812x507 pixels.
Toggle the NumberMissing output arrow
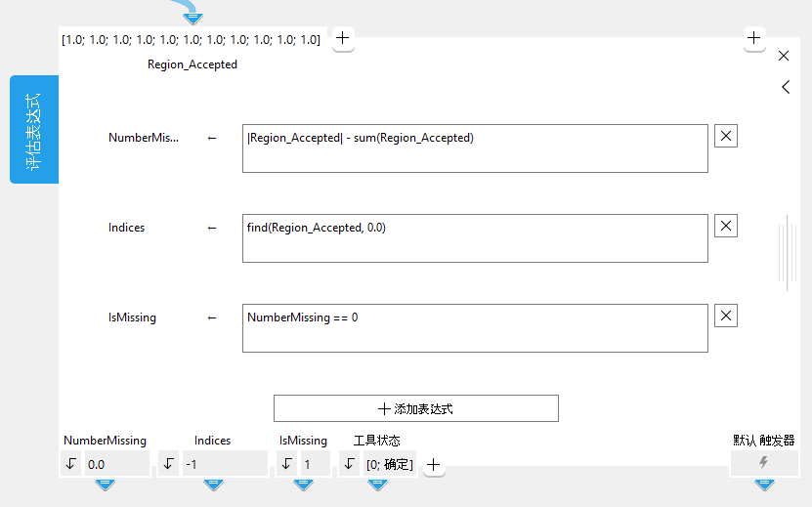coord(71,464)
